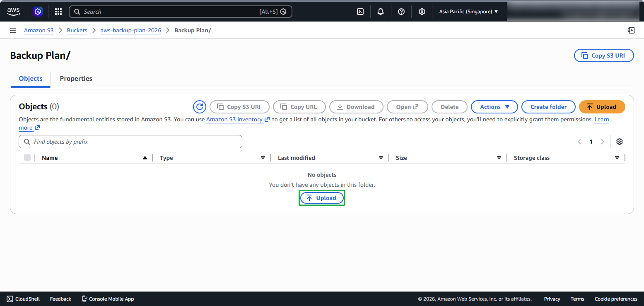Open the notifications bell
The image size is (644, 306).
(381, 12)
